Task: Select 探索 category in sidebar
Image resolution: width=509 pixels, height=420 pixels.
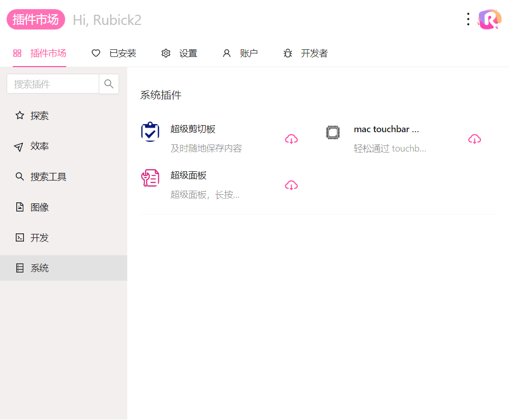Action: click(39, 116)
